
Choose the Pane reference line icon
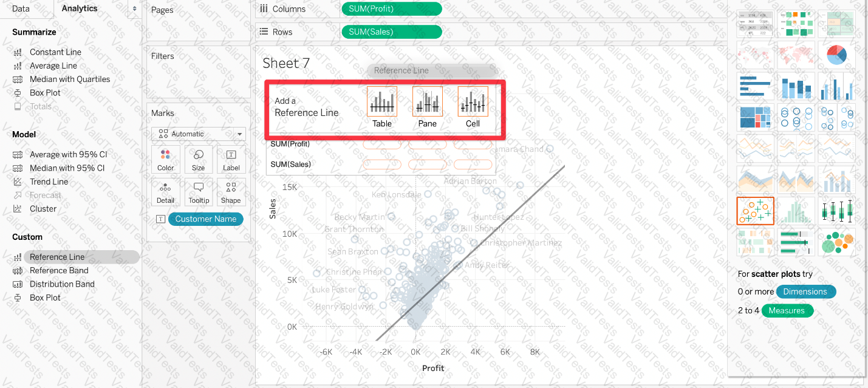click(428, 101)
